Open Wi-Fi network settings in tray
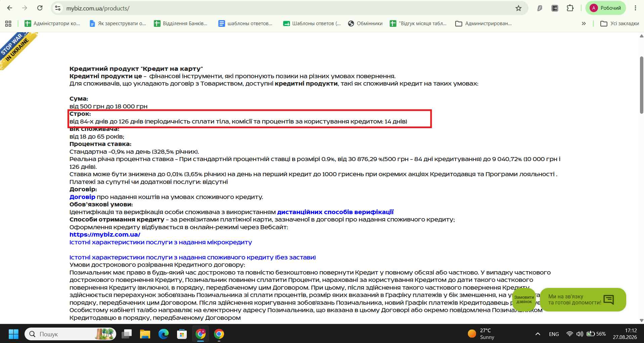 pyautogui.click(x=569, y=334)
